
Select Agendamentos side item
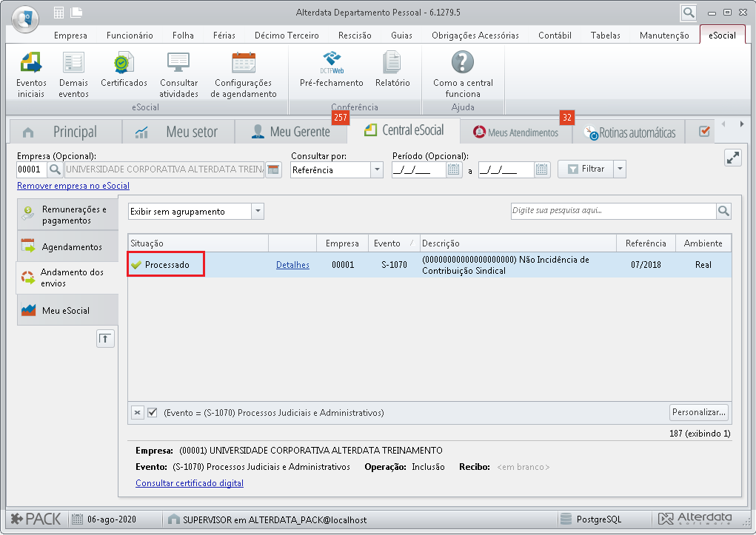(x=67, y=246)
